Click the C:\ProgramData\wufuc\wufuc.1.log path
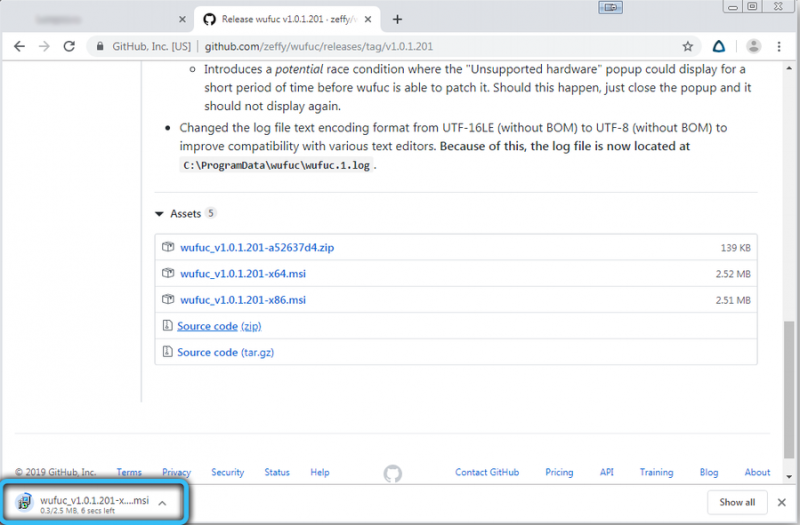This screenshot has height=525, width=800. [x=276, y=165]
